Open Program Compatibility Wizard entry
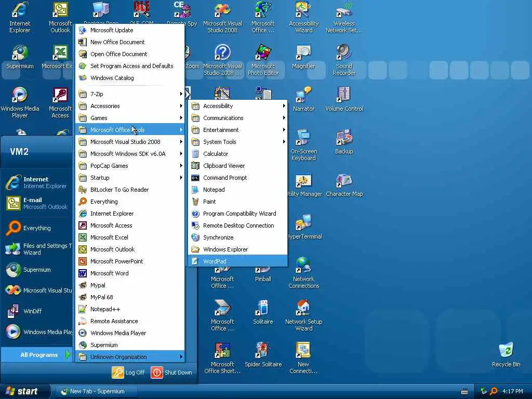The width and height of the screenshot is (532, 399). (x=237, y=214)
